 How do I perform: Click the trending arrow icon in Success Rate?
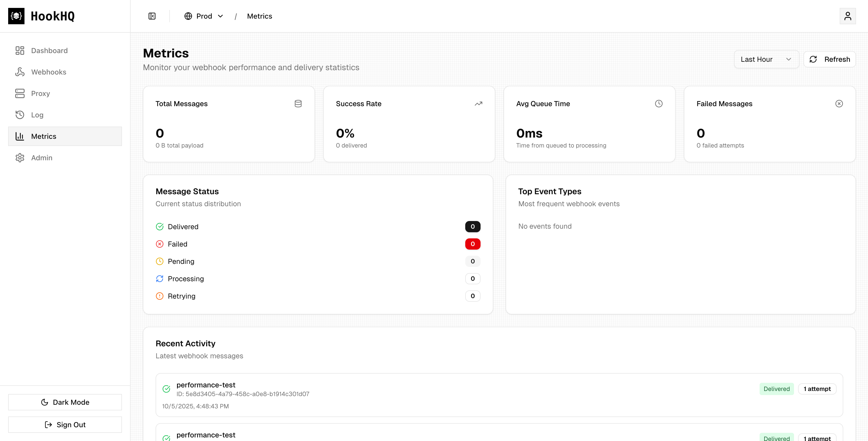[479, 104]
